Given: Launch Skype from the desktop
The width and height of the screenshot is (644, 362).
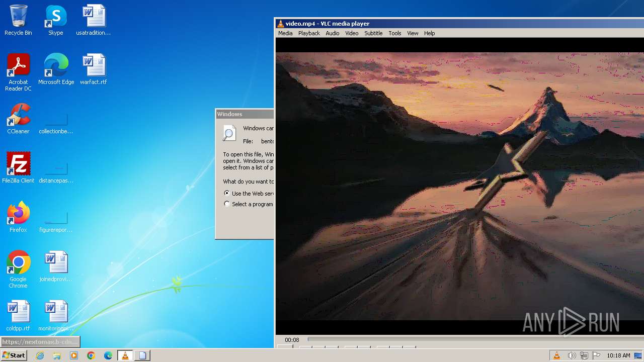Looking at the screenshot, I should [56, 20].
